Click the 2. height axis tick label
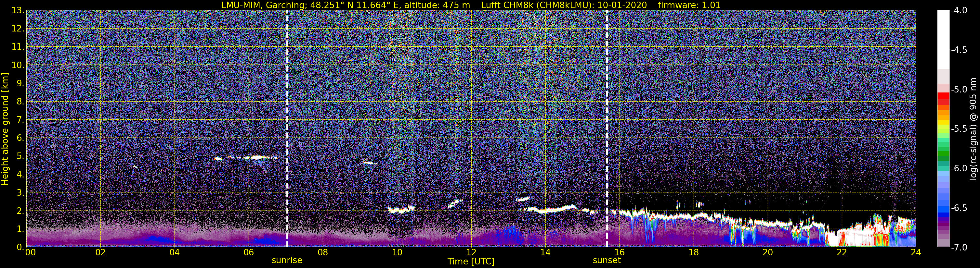This screenshot has width=980, height=268. 20,211
